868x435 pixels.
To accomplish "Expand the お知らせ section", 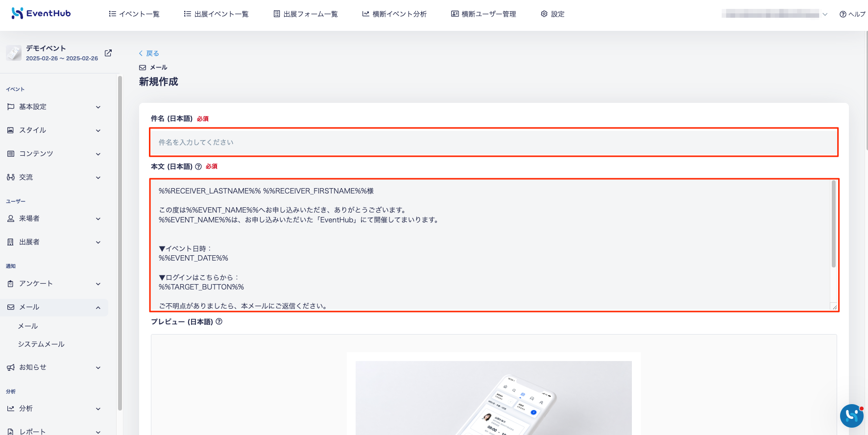I will click(x=98, y=368).
